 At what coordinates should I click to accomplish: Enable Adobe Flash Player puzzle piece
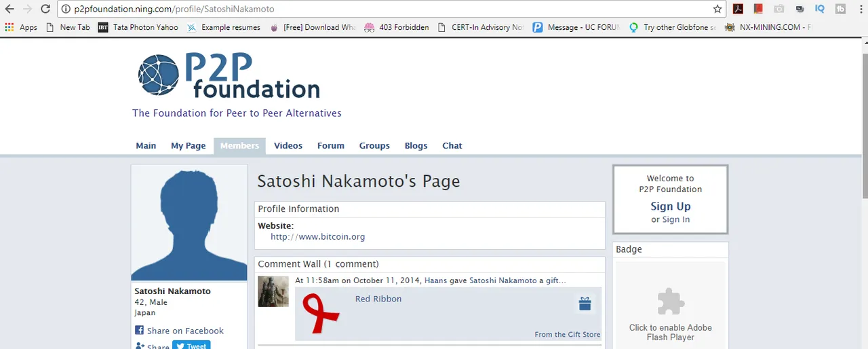pos(671,301)
